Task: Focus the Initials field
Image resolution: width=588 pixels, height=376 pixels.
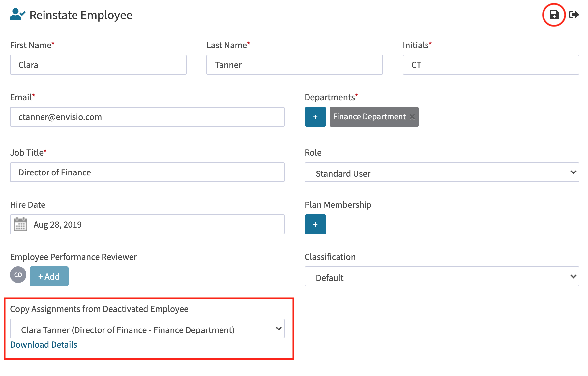Action: point(491,65)
